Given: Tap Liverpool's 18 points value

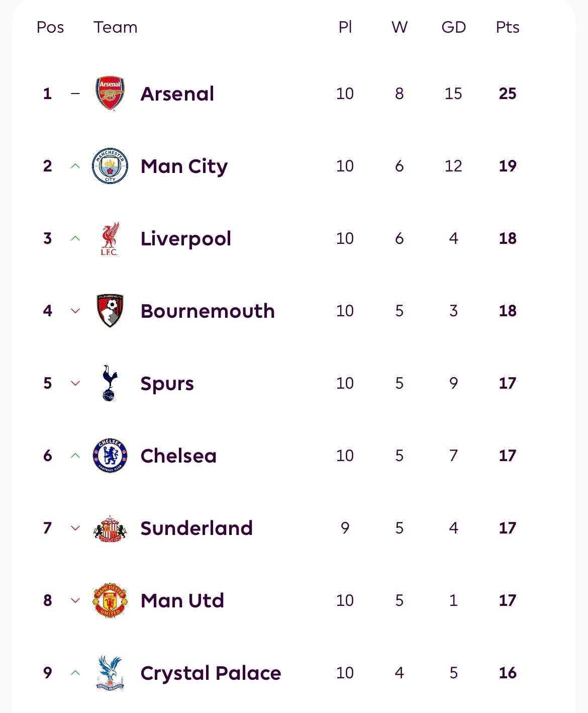Looking at the screenshot, I should 508,238.
